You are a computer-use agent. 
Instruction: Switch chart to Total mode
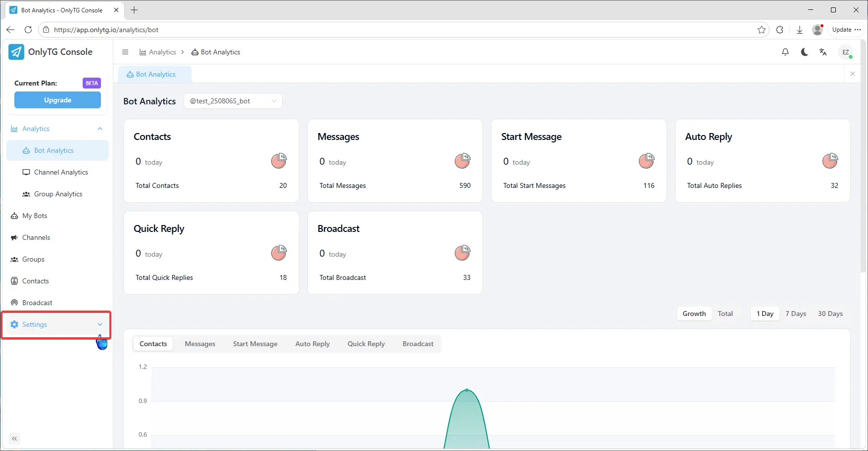point(725,314)
